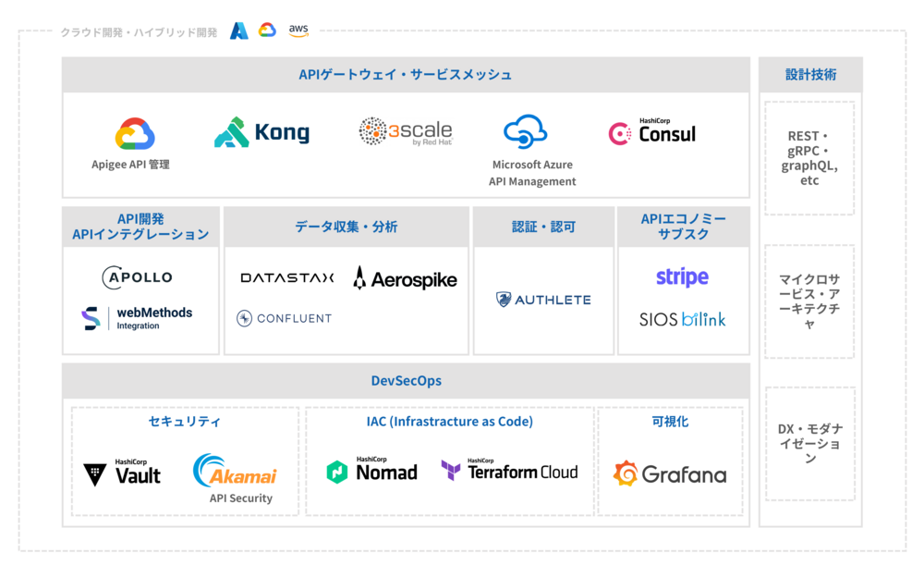Click the Stripe logo

[683, 276]
